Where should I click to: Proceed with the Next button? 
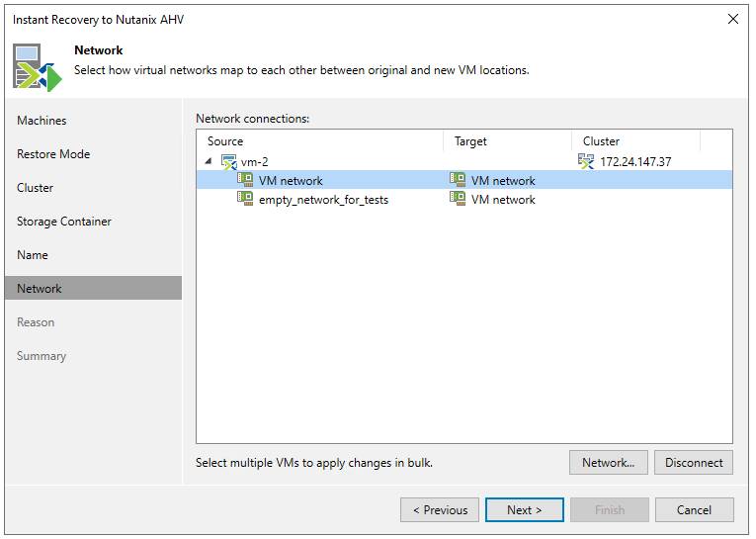pyautogui.click(x=525, y=510)
